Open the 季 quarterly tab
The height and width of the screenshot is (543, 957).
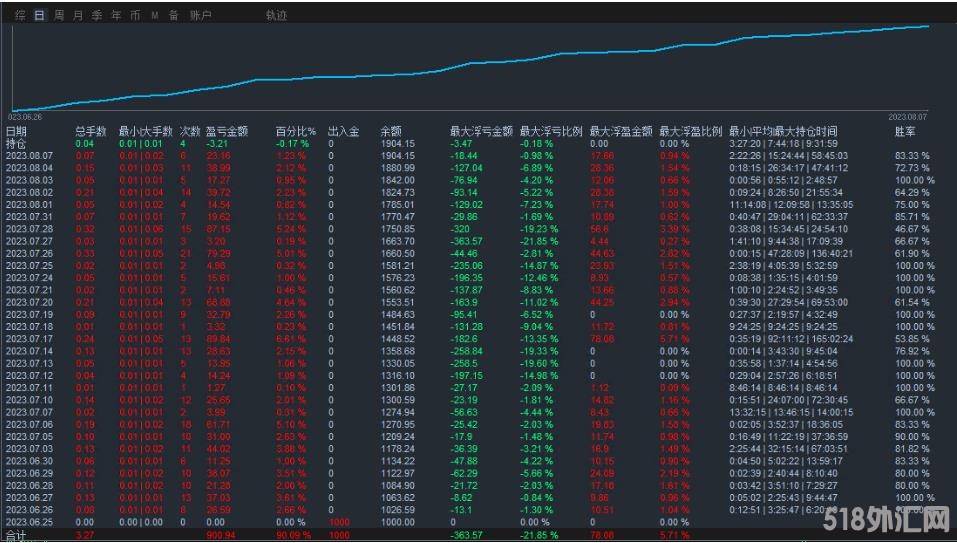coord(97,16)
